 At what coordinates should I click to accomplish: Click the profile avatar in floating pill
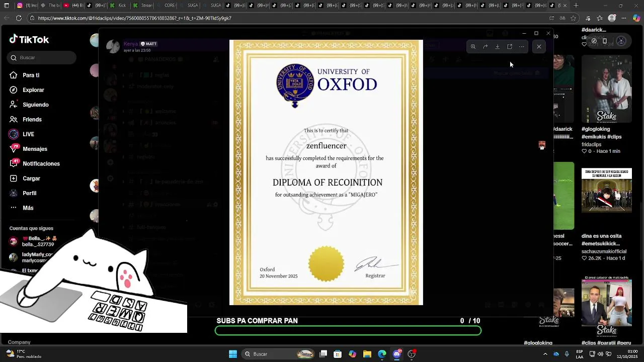click(x=621, y=41)
